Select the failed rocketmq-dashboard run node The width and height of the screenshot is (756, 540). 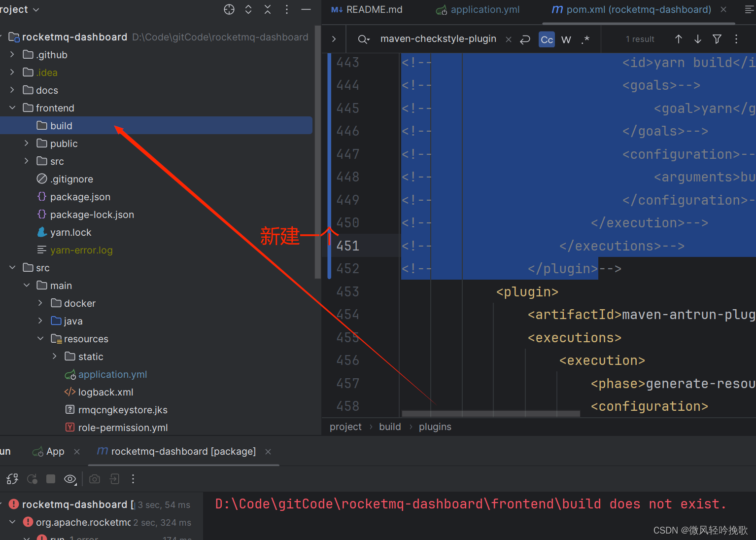coord(101,504)
